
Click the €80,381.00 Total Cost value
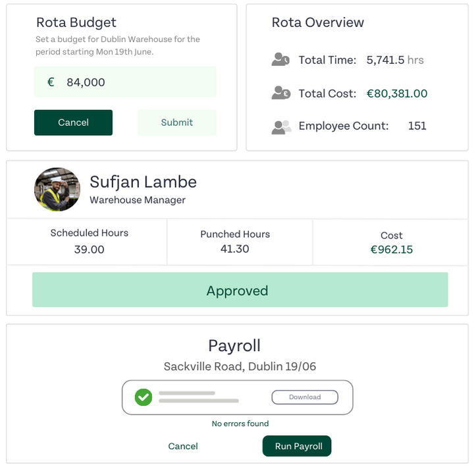396,94
